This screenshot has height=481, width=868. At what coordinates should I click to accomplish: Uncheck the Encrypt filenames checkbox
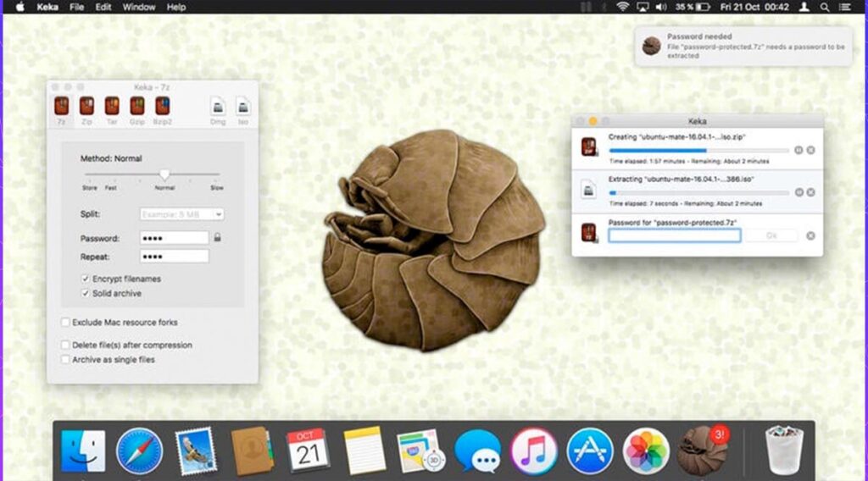point(86,279)
